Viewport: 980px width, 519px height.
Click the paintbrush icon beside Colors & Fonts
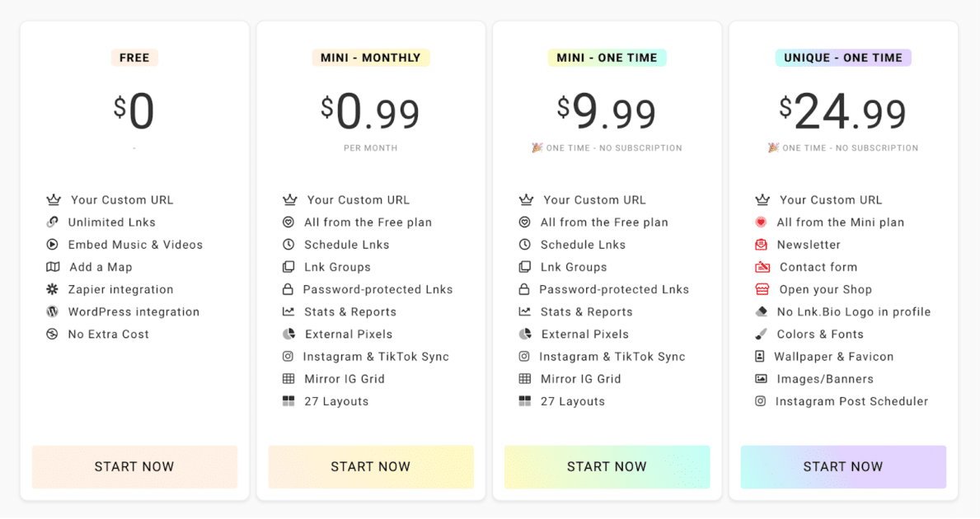[x=761, y=334]
